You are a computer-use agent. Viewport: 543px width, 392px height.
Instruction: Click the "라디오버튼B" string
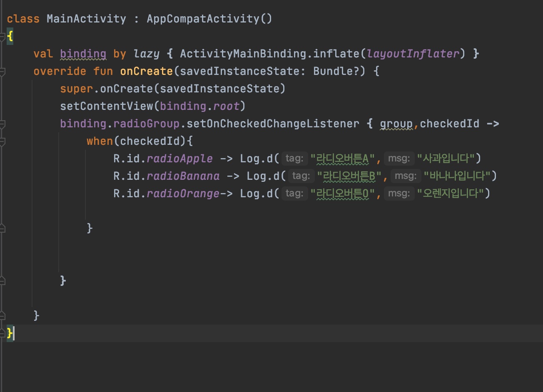349,176
